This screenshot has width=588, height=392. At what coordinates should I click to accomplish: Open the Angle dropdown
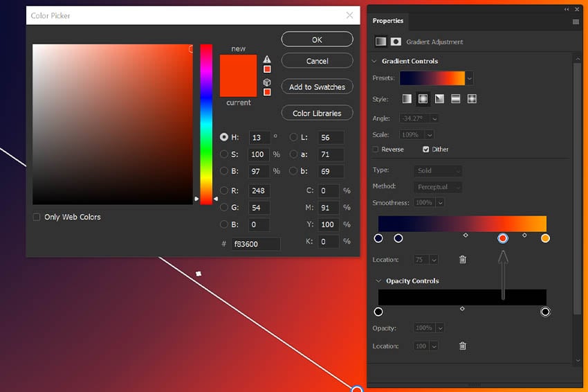coord(434,118)
